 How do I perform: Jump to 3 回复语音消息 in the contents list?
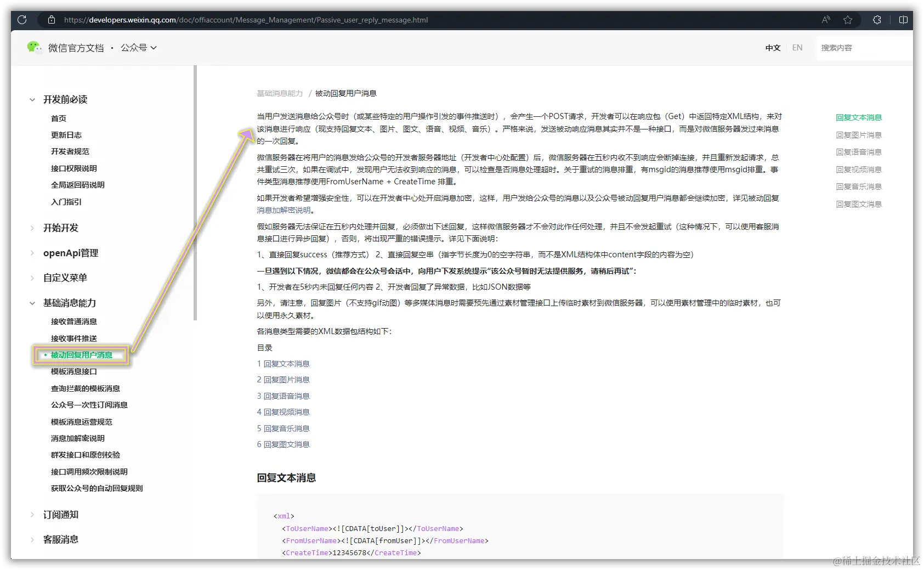coord(284,396)
